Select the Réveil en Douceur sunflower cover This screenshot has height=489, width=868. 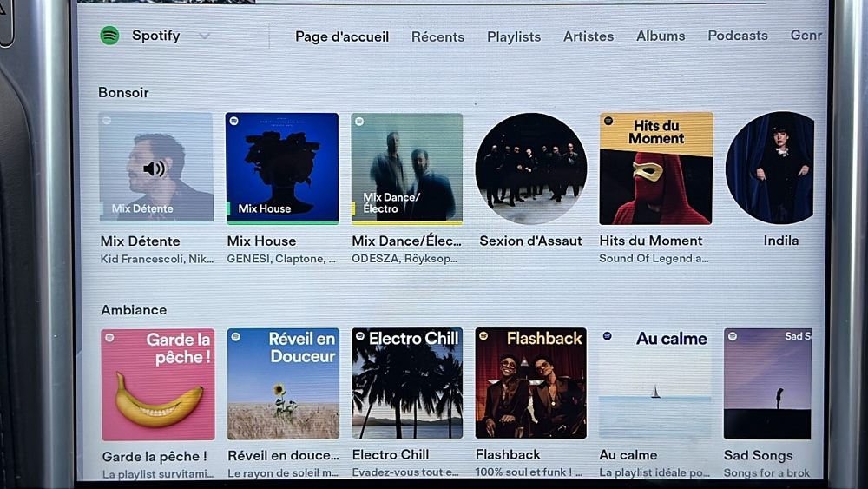click(x=284, y=384)
